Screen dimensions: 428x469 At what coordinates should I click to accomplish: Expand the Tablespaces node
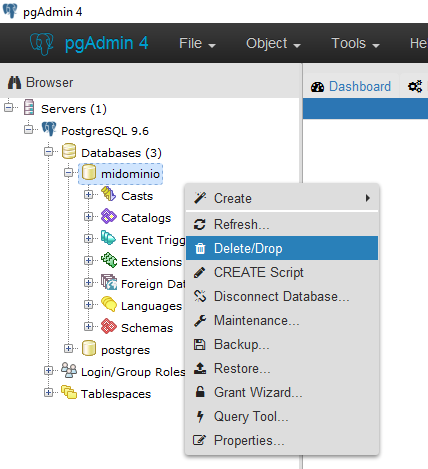[x=48, y=393]
